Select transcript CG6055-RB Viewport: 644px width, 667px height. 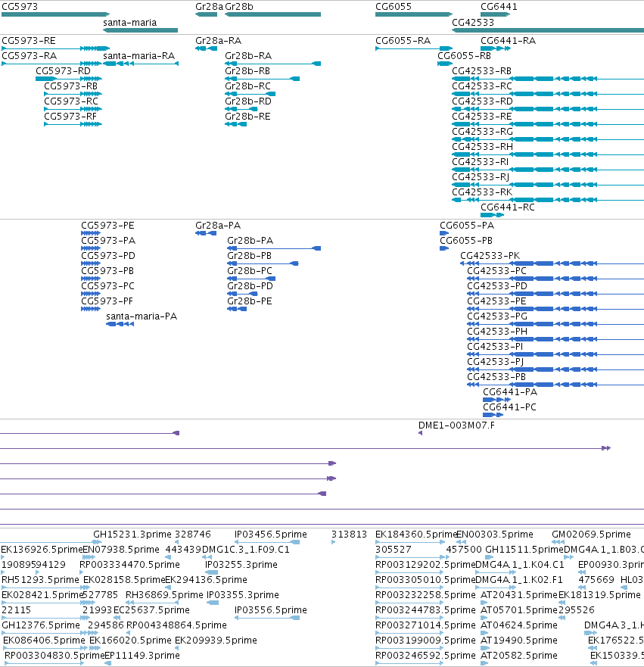(x=445, y=64)
